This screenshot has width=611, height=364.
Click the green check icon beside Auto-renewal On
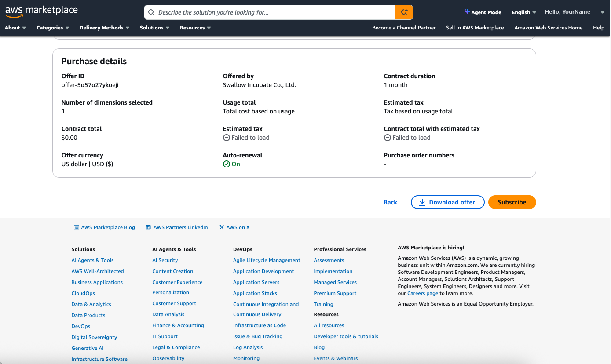(x=227, y=164)
